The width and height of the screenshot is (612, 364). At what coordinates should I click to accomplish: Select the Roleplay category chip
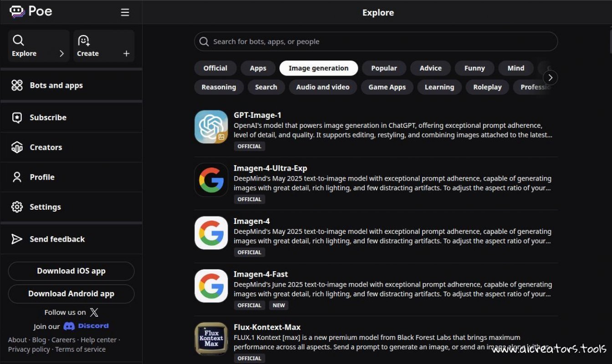(487, 87)
